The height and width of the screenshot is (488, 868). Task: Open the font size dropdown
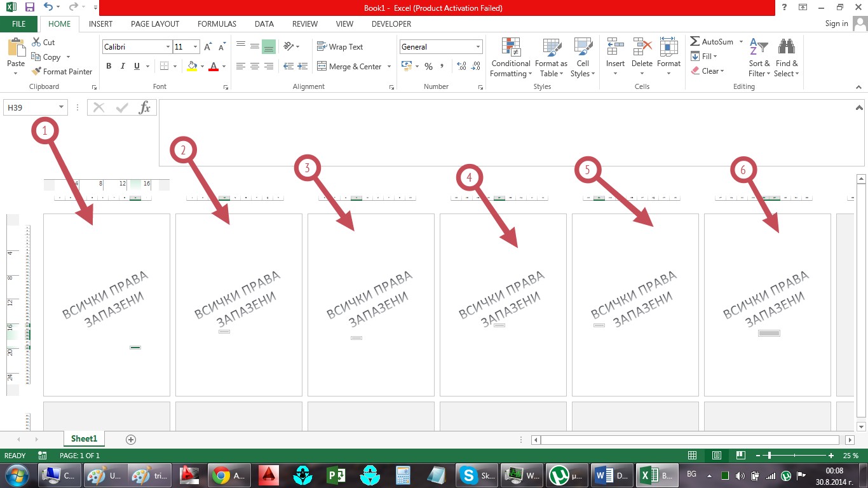pos(196,47)
